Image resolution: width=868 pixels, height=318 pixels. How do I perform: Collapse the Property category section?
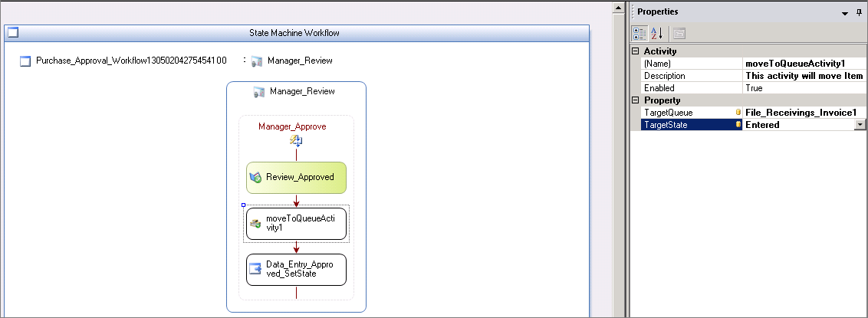[x=635, y=100]
